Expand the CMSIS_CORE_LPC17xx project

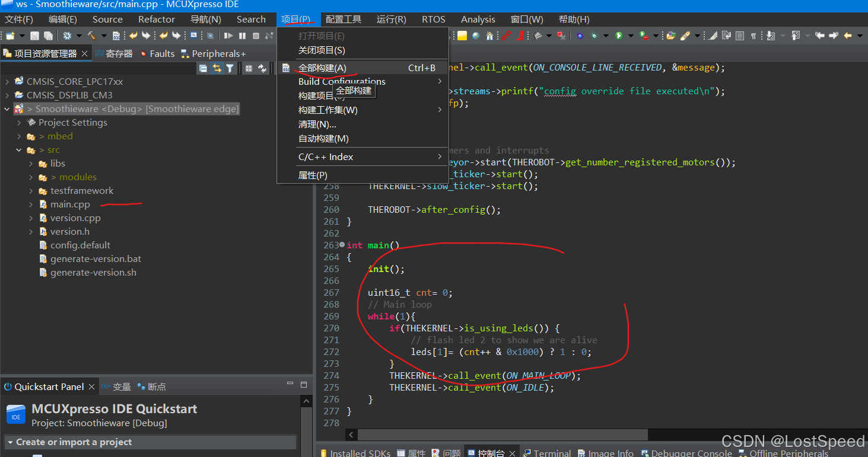(x=7, y=81)
